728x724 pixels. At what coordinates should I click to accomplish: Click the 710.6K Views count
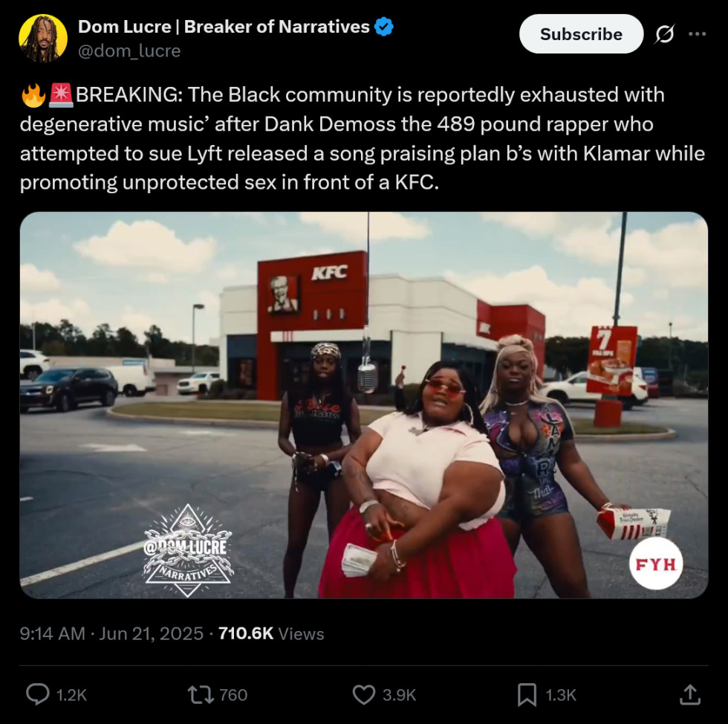(271, 633)
